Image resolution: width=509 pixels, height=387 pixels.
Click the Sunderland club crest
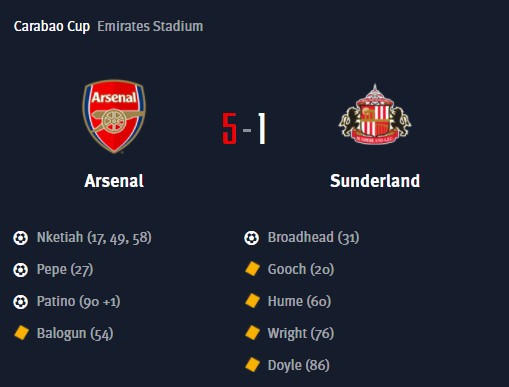coord(375,114)
